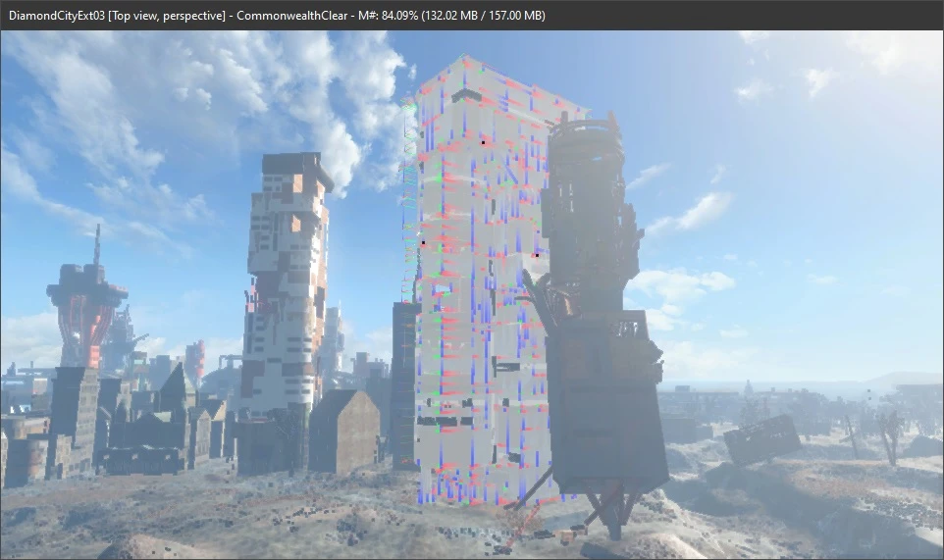The height and width of the screenshot is (560, 944).
Task: Select the peaked-roof brown house building
Action: point(344,431)
